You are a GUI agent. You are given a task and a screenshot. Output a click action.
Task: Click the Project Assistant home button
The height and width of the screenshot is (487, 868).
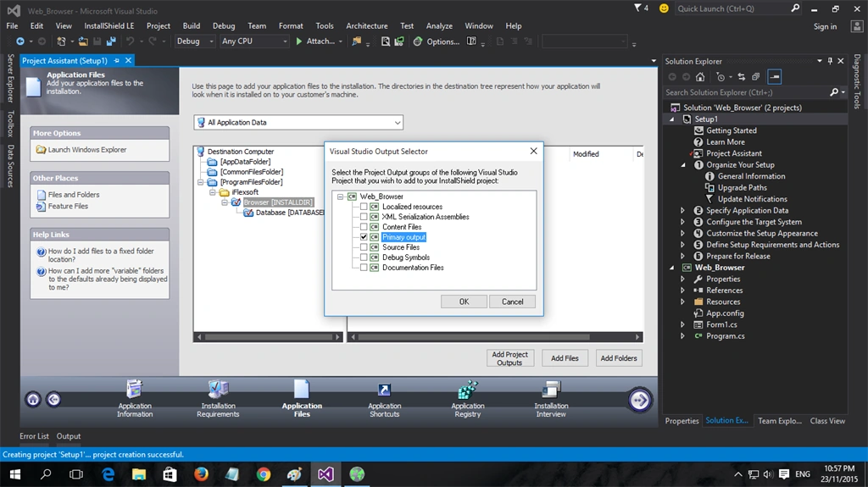pos(33,400)
